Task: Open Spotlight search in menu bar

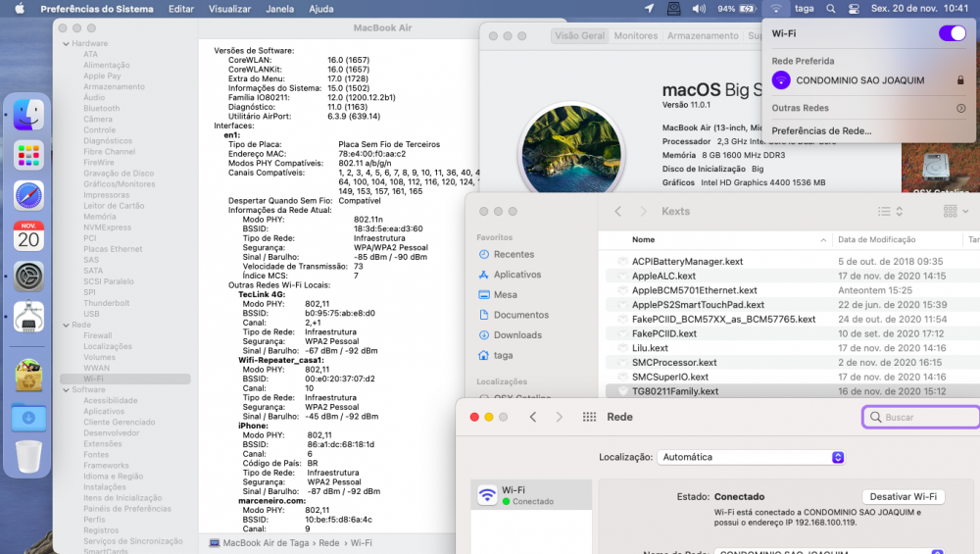Action: pyautogui.click(x=831, y=9)
